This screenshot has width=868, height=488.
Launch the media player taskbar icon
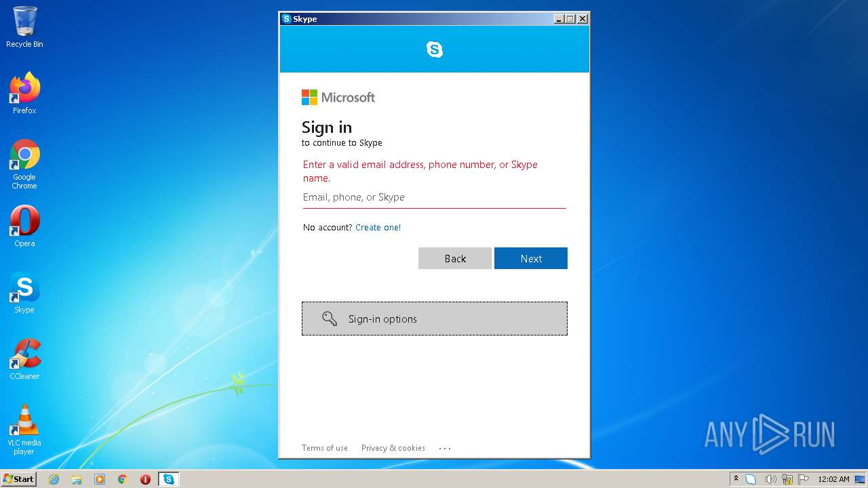click(x=100, y=479)
